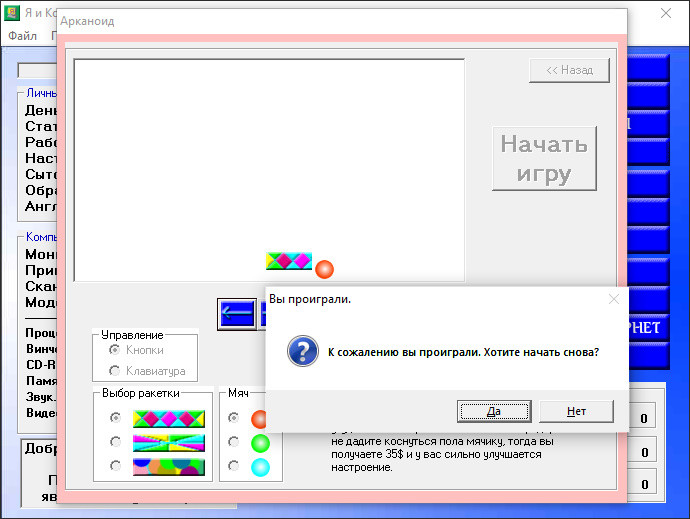Click the Начать игру button

click(x=544, y=158)
